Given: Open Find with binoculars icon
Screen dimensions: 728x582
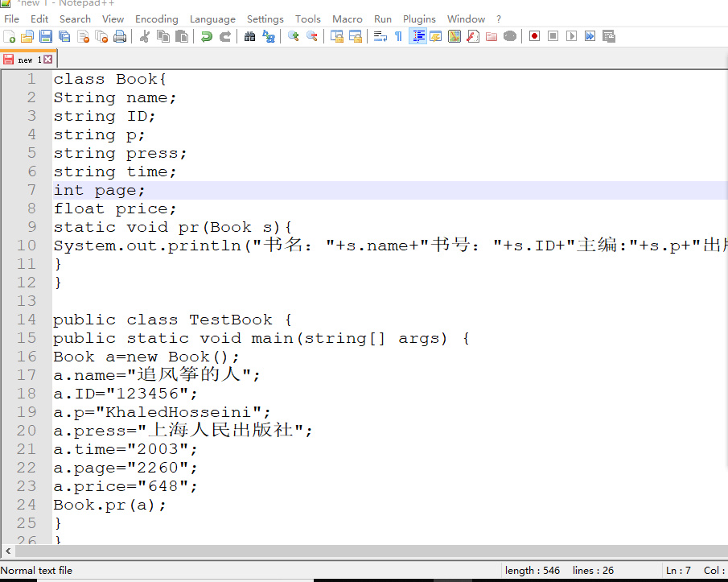Looking at the screenshot, I should point(250,36).
